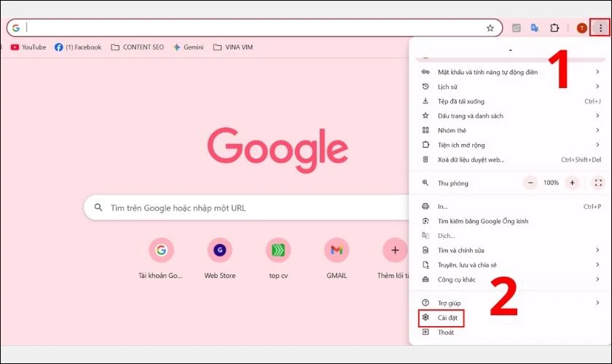Open the top cv shortcut
612x364 pixels.
pyautogui.click(x=278, y=258)
